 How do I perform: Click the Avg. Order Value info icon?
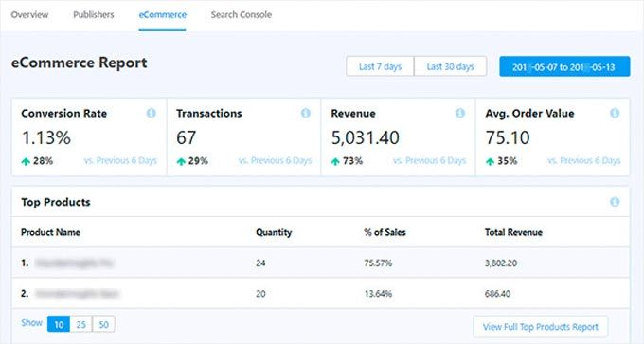615,113
